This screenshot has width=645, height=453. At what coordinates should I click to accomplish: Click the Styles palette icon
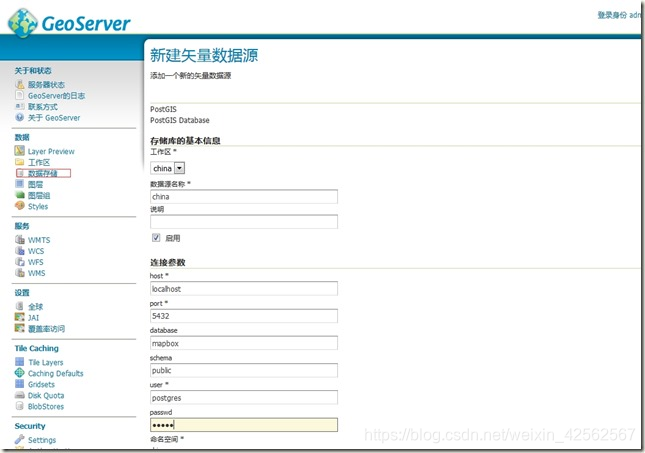point(19,205)
